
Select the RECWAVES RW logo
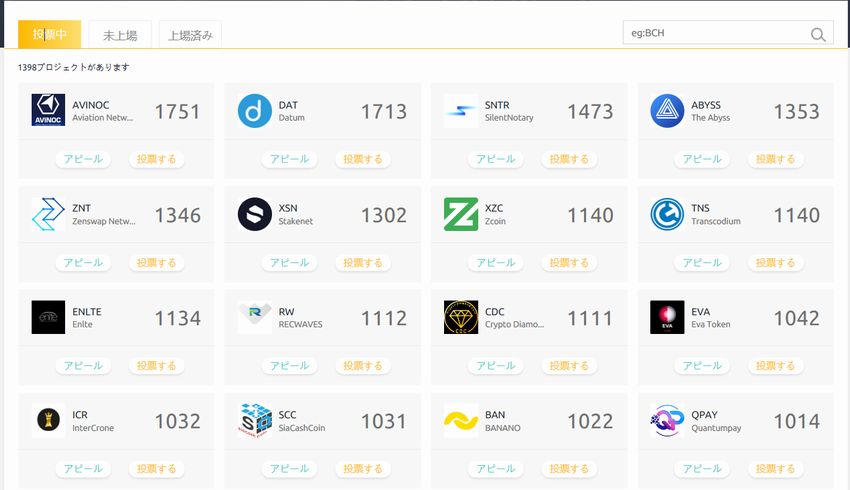pos(255,317)
